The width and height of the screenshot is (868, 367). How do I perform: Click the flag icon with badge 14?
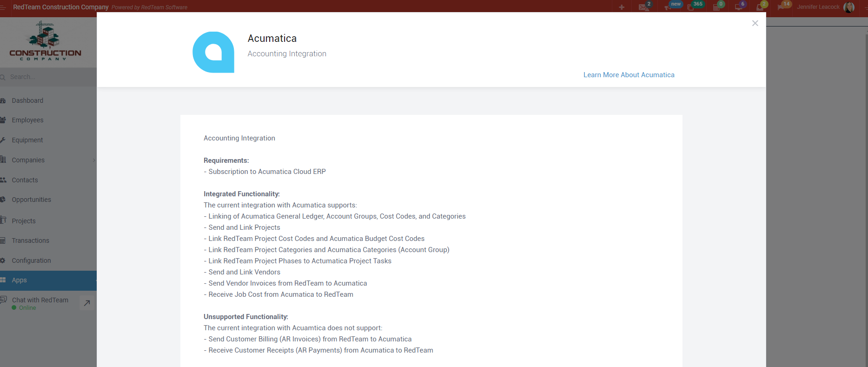781,7
